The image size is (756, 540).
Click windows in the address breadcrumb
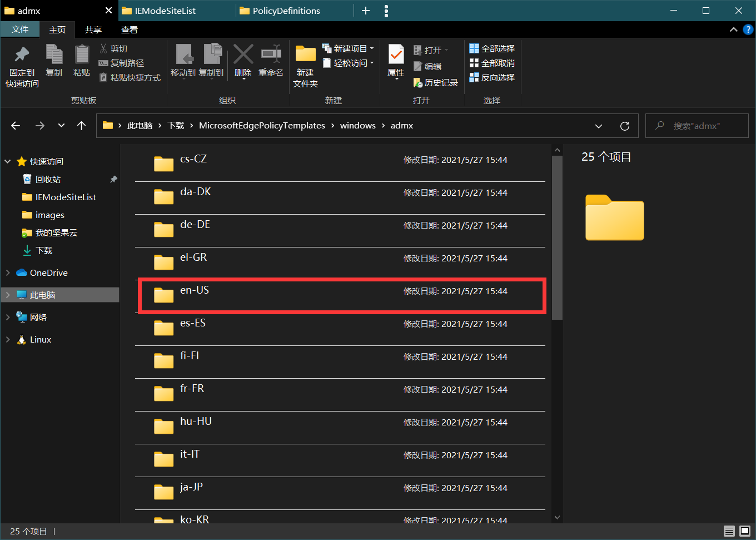[358, 126]
